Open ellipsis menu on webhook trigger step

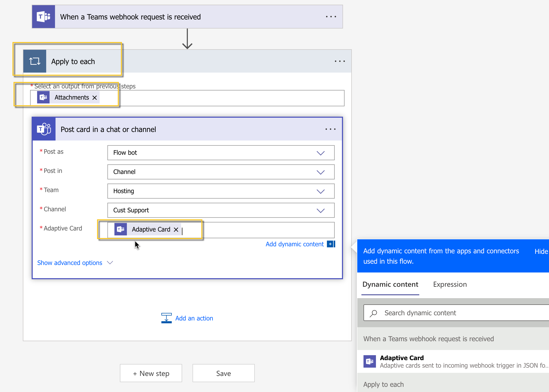[x=331, y=17]
